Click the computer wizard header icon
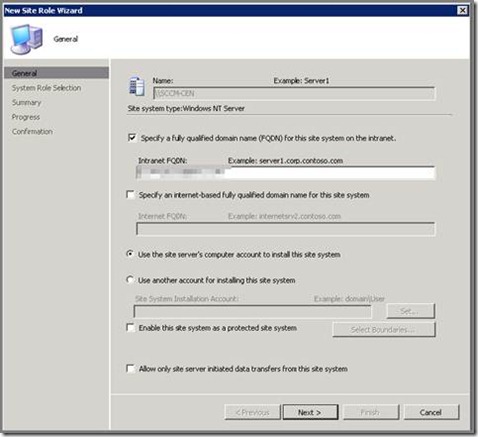The image size is (478, 437). click(x=27, y=39)
